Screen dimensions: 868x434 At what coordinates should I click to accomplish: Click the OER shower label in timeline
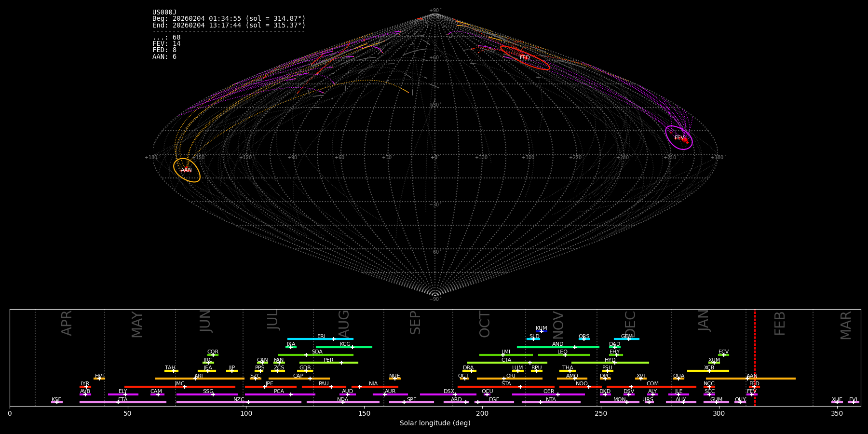[x=549, y=392]
